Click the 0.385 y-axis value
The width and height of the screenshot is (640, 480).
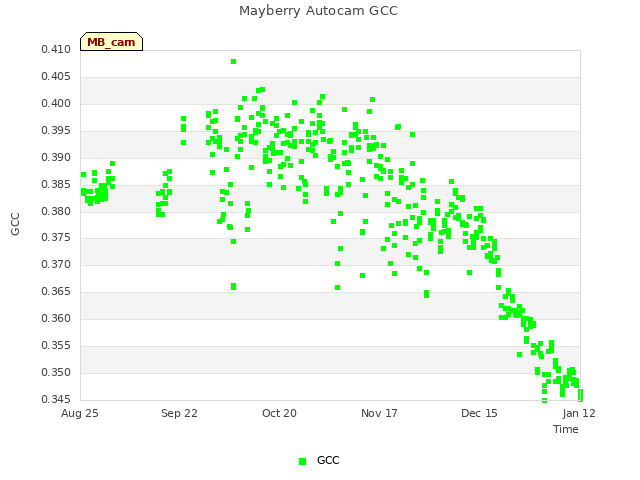pos(56,184)
